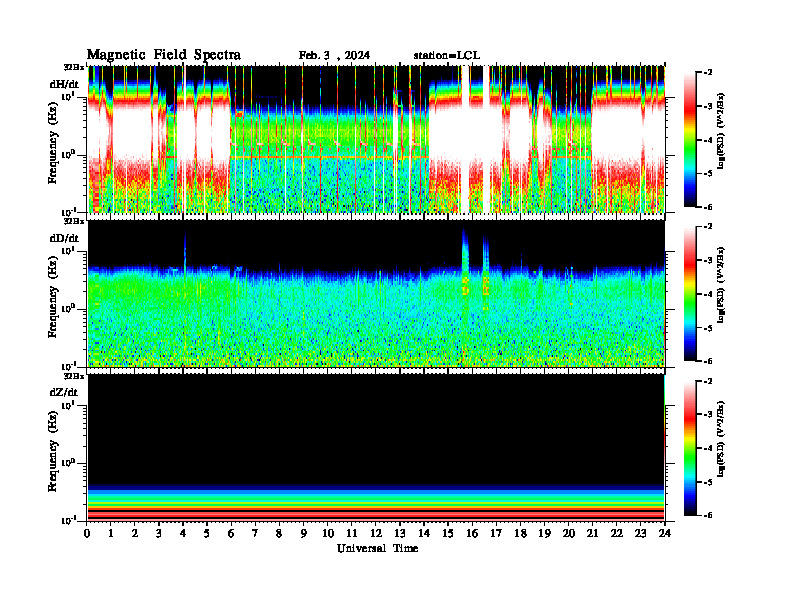Click the red band in the dZ/dt spectrogram
792x612 pixels.
coord(376,514)
